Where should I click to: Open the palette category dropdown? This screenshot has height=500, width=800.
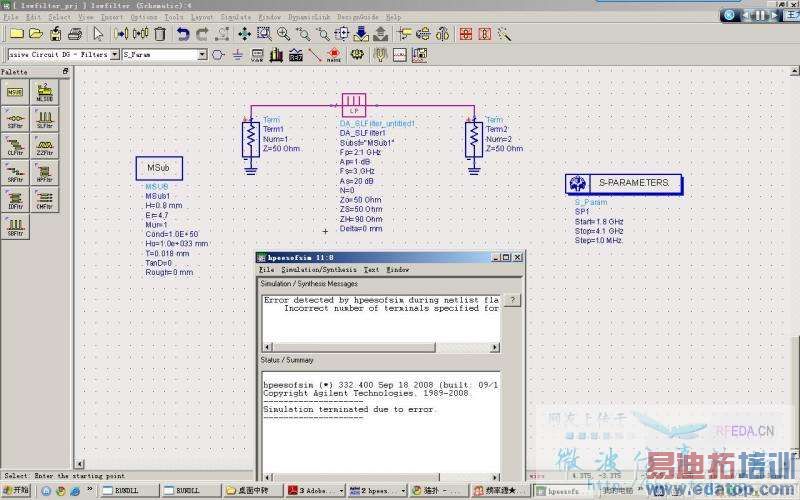pyautogui.click(x=114, y=55)
